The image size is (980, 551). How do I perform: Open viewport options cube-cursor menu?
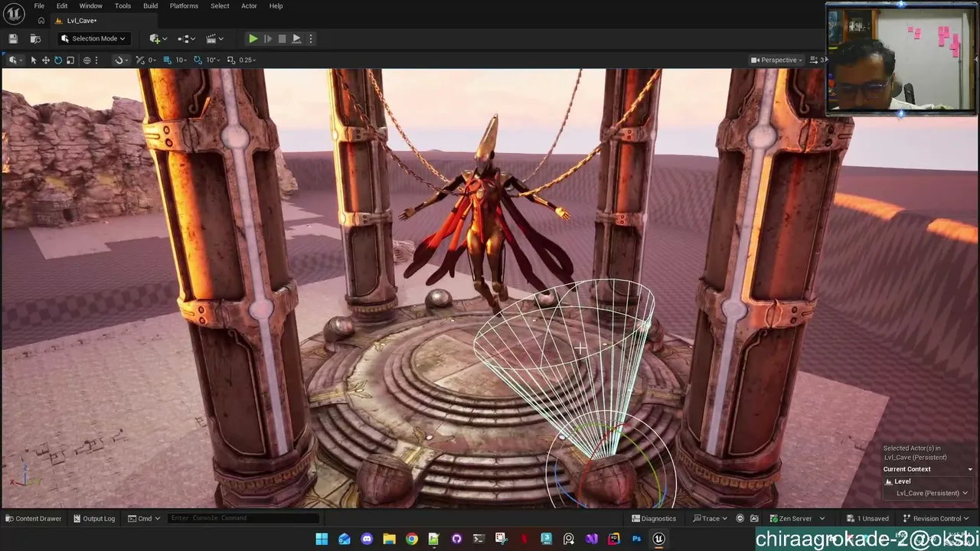(15, 60)
